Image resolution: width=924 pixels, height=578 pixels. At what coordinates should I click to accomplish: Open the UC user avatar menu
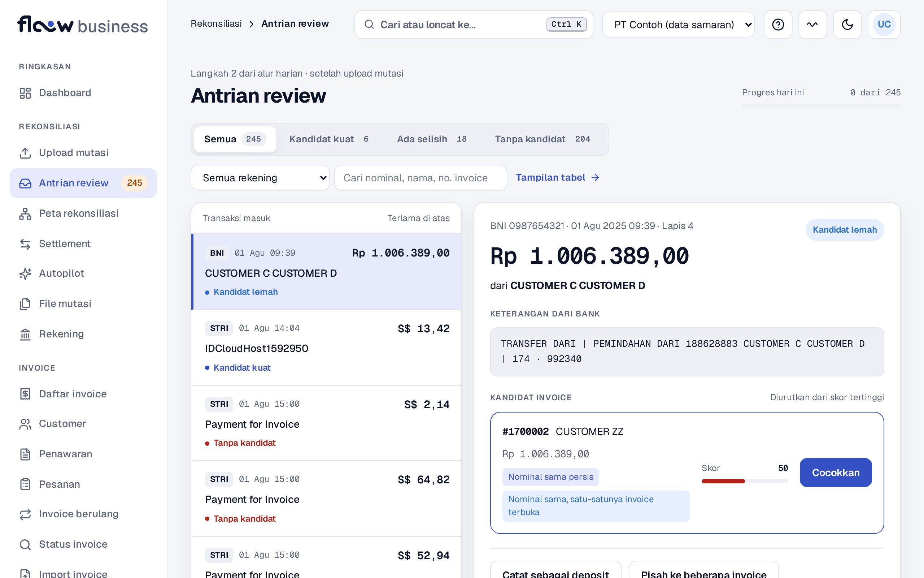tap(884, 25)
